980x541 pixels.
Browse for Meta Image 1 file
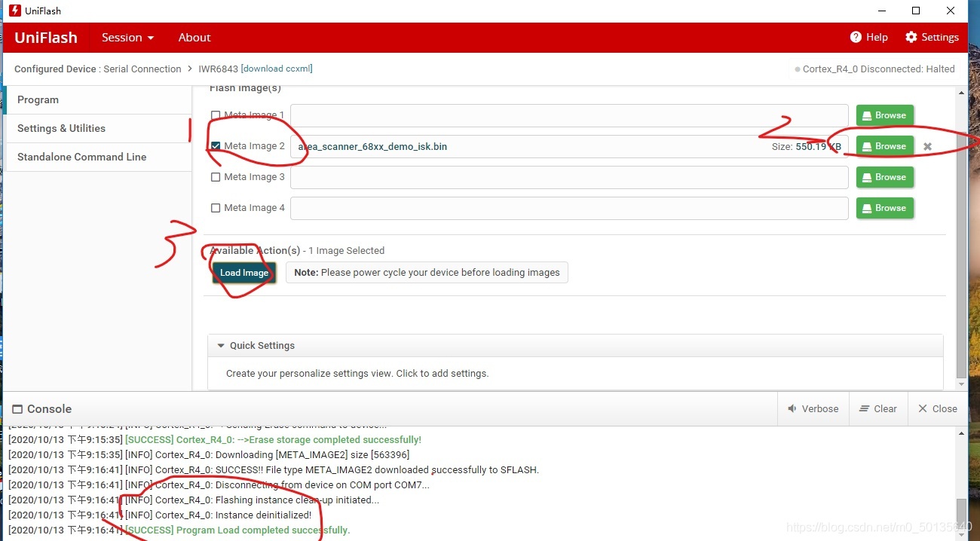pos(884,115)
